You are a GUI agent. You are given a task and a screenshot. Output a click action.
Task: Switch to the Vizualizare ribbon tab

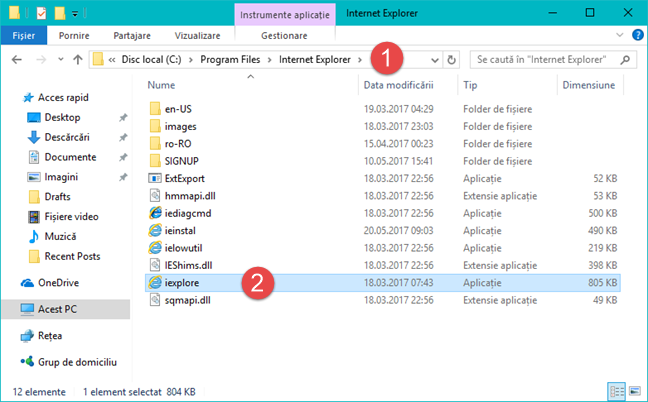197,36
